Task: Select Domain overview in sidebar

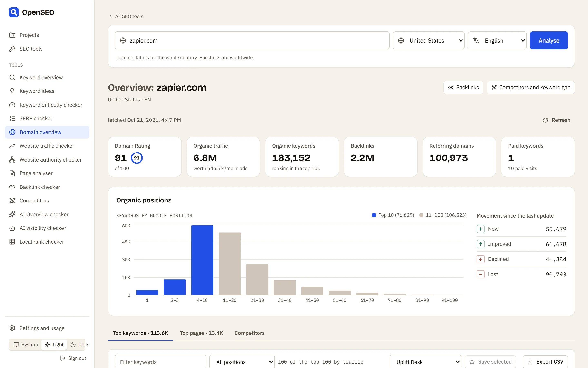Action: pyautogui.click(x=47, y=132)
